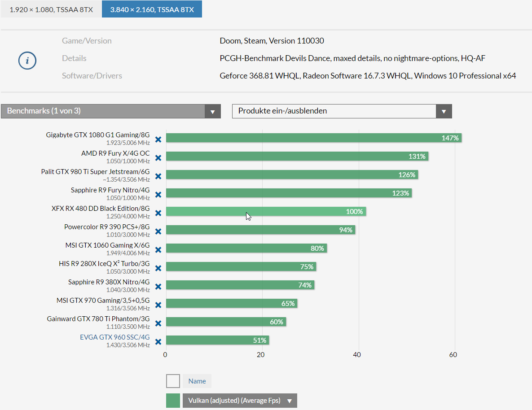Remove Gainward GTX 780 Ti Phantom X icon

(x=158, y=323)
